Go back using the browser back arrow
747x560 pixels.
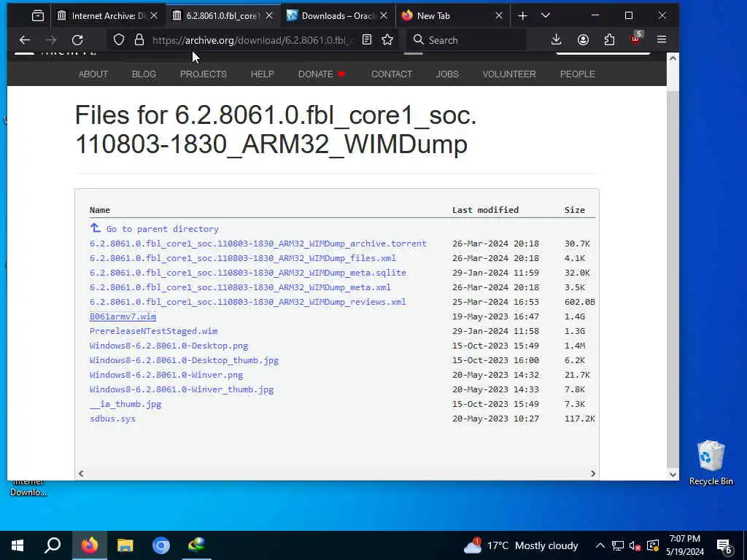coord(25,40)
